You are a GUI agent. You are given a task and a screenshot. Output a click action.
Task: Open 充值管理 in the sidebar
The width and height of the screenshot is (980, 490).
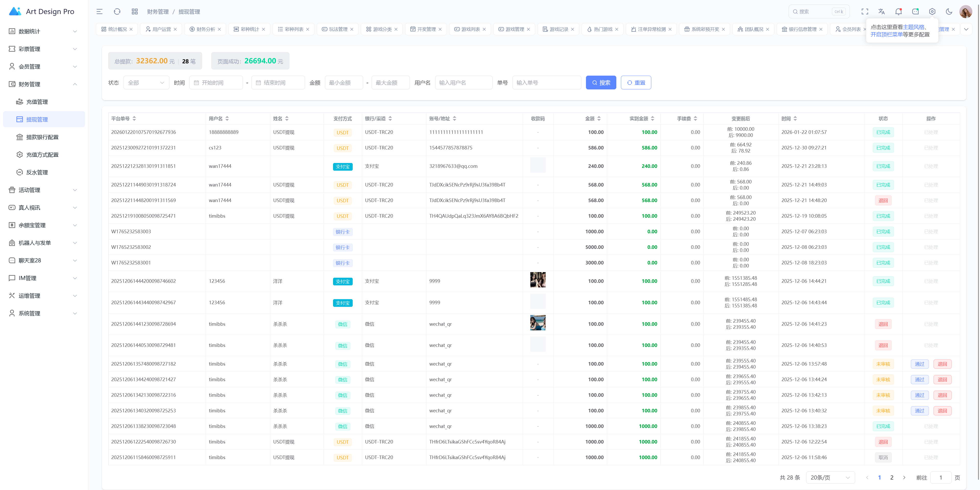[37, 102]
